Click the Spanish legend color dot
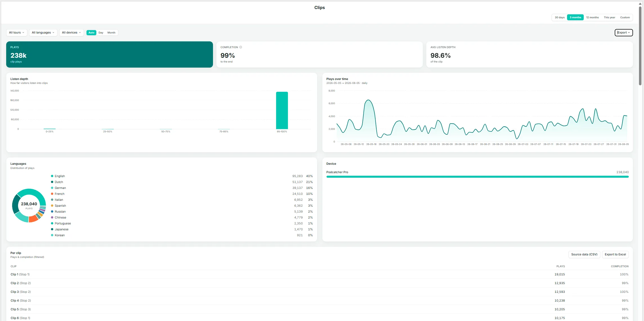This screenshot has width=644, height=321. pyautogui.click(x=52, y=206)
